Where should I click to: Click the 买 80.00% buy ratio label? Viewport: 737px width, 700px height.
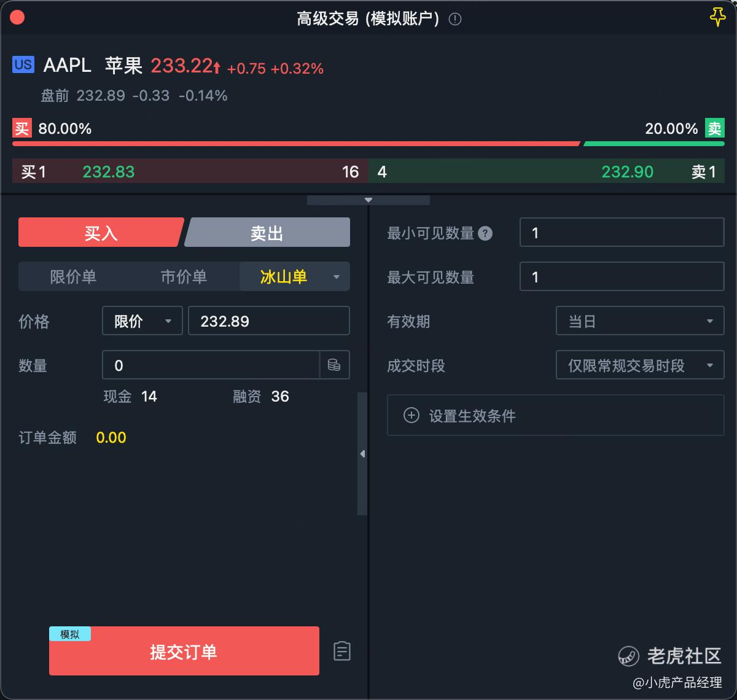click(52, 128)
